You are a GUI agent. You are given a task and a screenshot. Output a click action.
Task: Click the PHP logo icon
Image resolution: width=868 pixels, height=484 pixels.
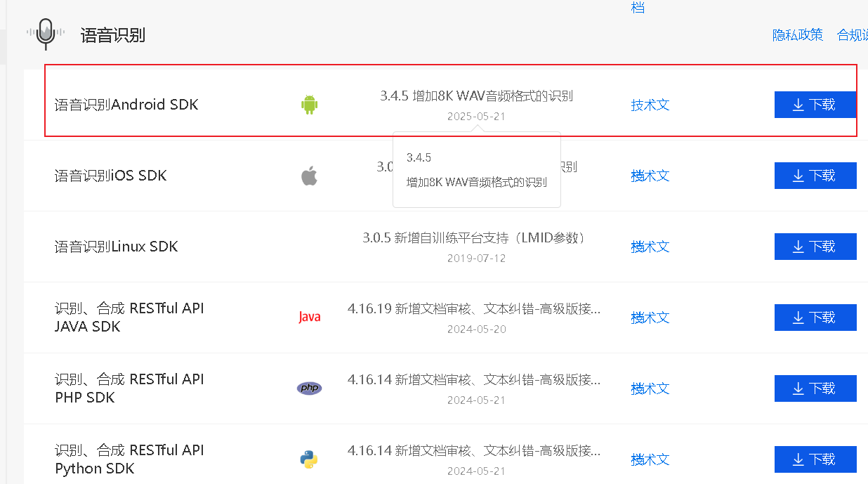(309, 388)
